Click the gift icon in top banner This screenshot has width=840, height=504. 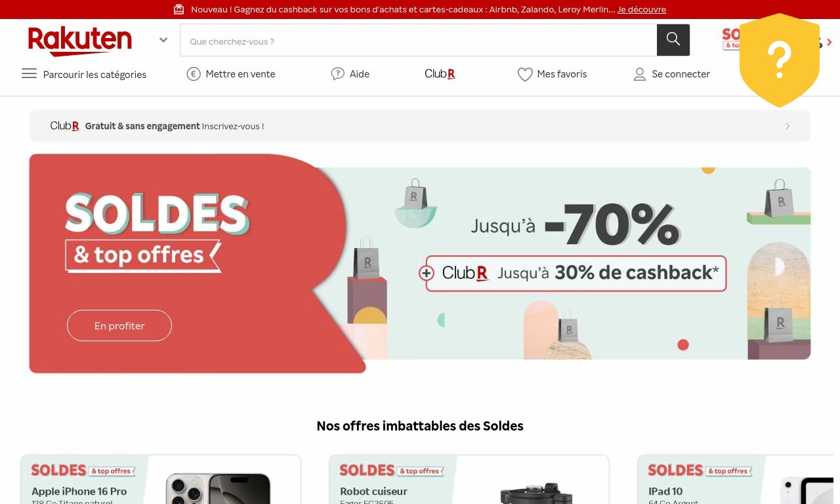click(178, 9)
